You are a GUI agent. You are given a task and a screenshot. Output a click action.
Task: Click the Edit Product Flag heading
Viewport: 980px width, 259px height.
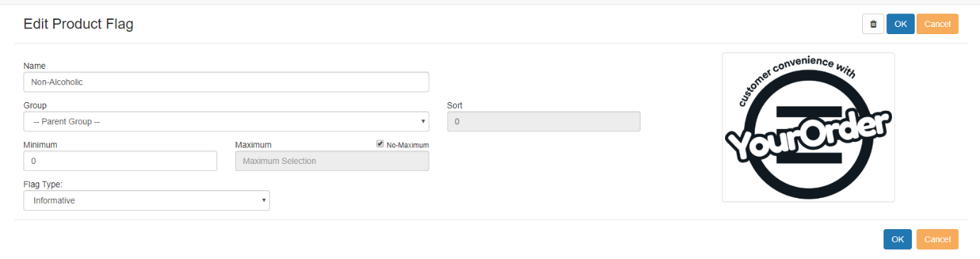78,24
